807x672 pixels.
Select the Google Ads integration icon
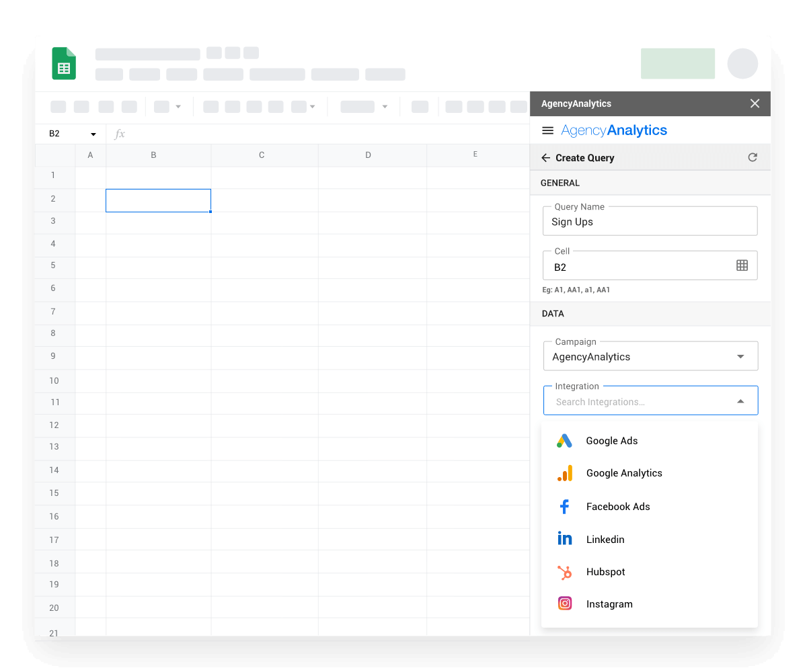coord(564,440)
